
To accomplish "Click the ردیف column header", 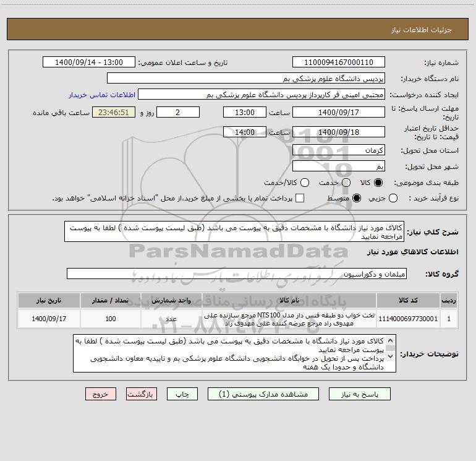I will (449, 300).
